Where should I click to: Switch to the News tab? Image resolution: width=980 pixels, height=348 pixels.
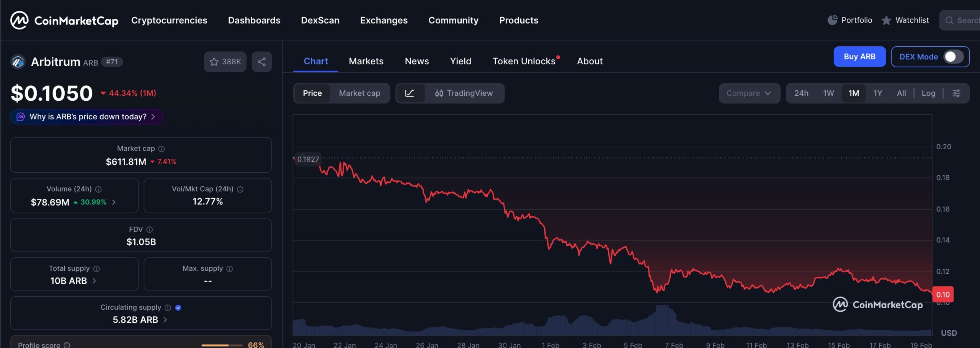[417, 61]
